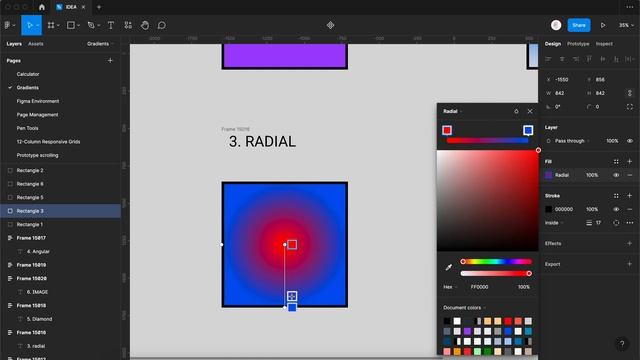The height and width of the screenshot is (360, 640).
Task: Expand the Document colors dropdown
Action: click(x=464, y=308)
